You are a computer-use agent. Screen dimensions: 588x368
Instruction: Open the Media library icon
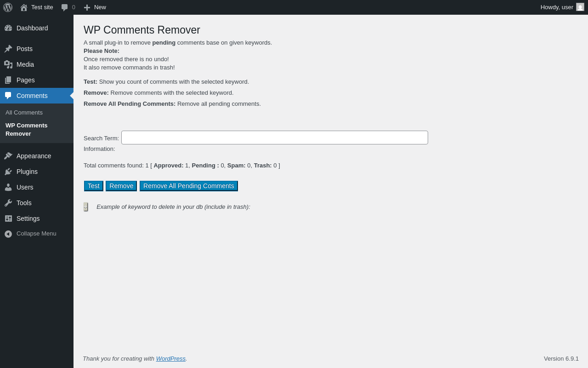point(8,64)
